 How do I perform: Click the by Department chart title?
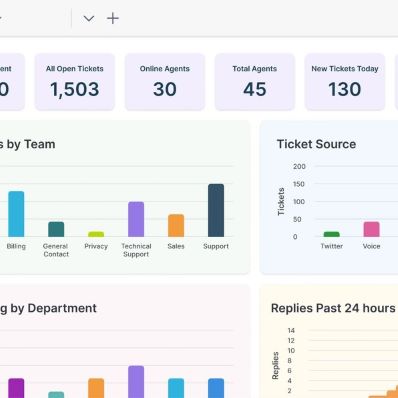click(48, 308)
